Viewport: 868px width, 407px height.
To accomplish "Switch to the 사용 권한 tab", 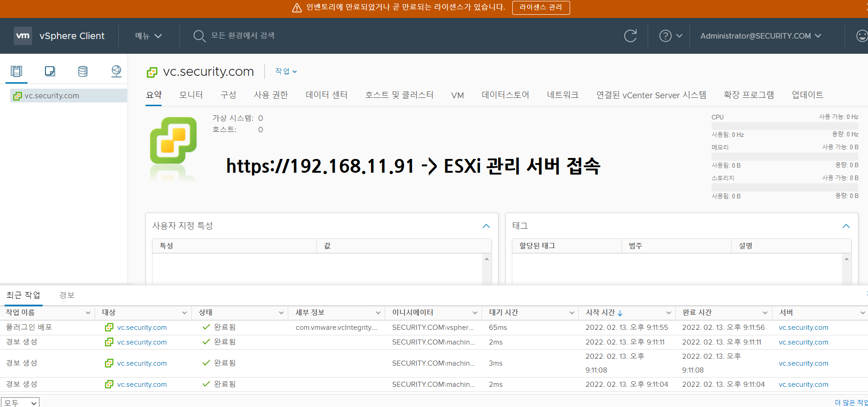I will pyautogui.click(x=271, y=95).
